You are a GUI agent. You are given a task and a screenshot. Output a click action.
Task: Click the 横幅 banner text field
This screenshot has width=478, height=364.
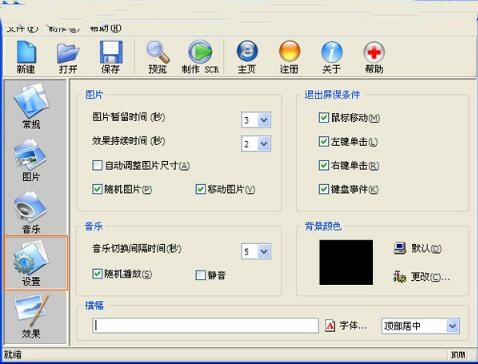coord(206,326)
